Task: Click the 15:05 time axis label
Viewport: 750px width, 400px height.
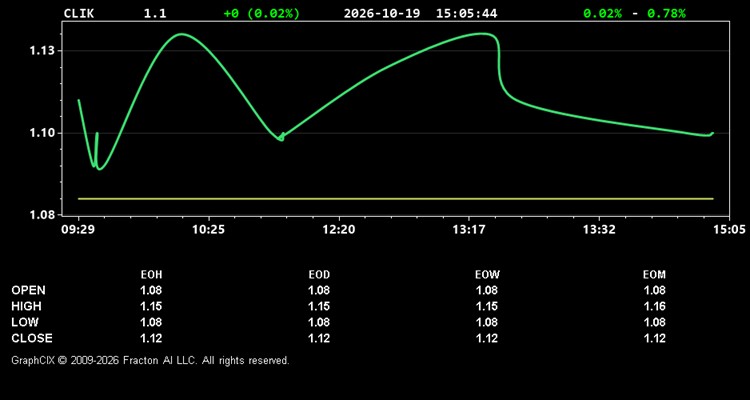Action: point(729,229)
